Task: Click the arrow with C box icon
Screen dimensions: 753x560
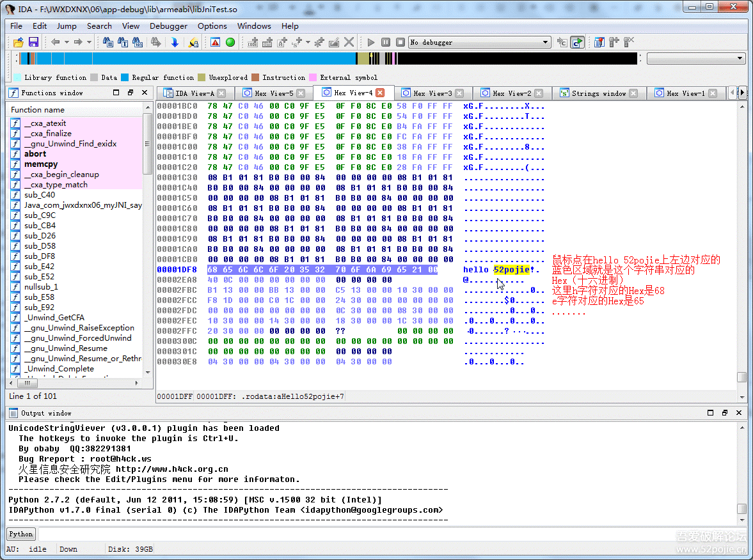Action: pyautogui.click(x=562, y=42)
